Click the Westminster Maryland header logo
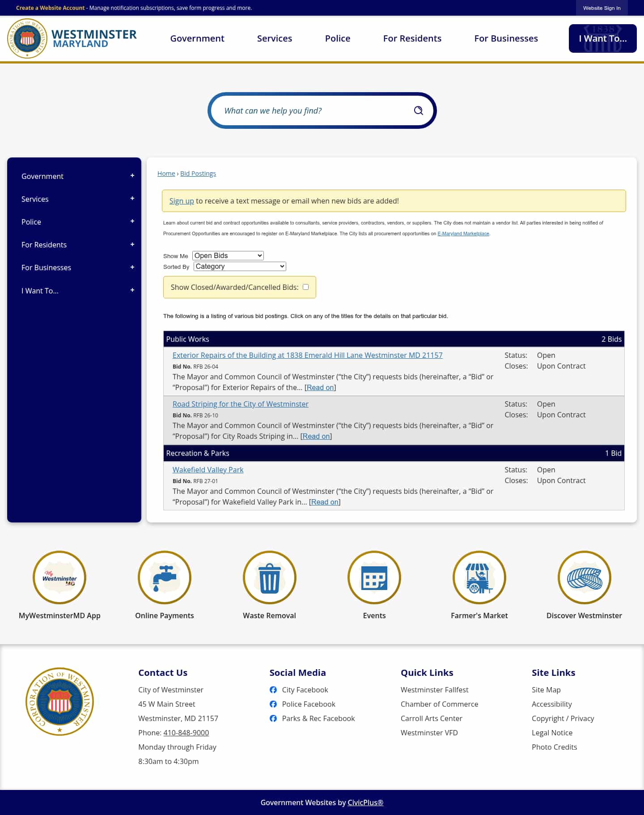Image resolution: width=644 pixels, height=815 pixels. pyautogui.click(x=72, y=38)
